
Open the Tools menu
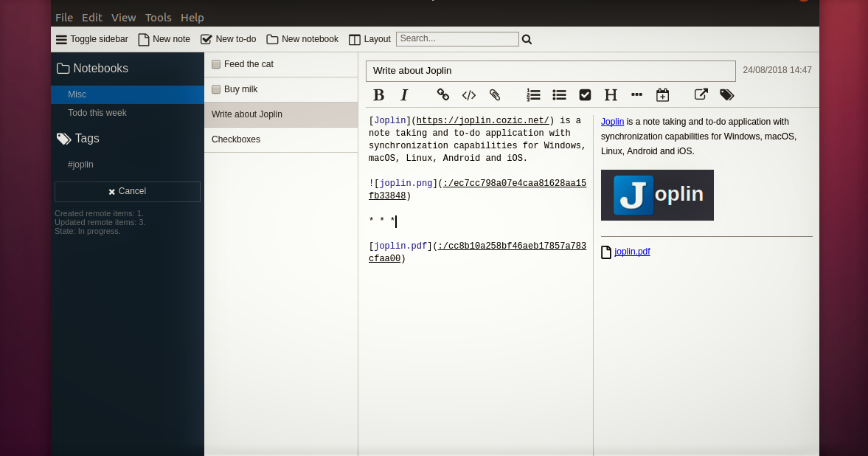click(x=158, y=18)
